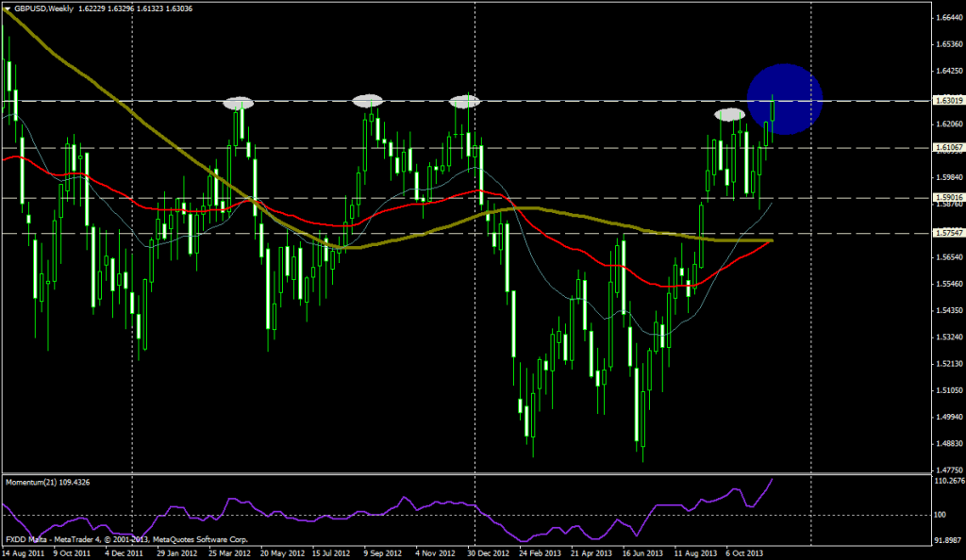Click the purple momentum line peak at right
Screen dimensions: 966x560
click(x=773, y=480)
